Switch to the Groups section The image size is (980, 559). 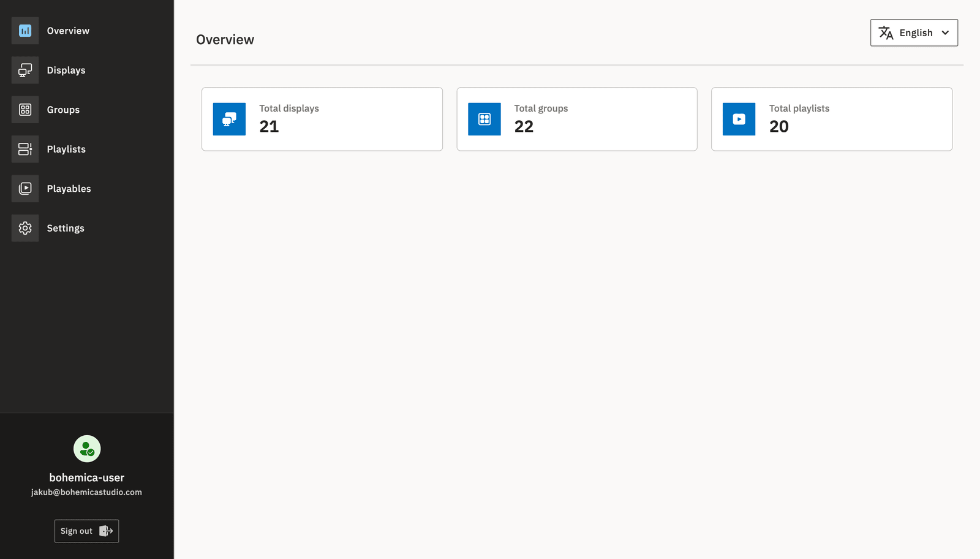point(62,109)
